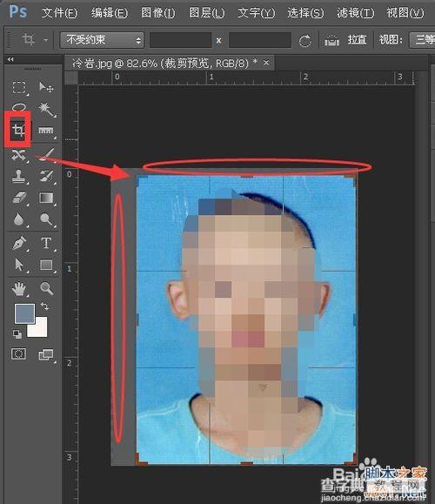Image resolution: width=435 pixels, height=504 pixels.
Task: Click the top center crop handle
Action: pos(246,176)
